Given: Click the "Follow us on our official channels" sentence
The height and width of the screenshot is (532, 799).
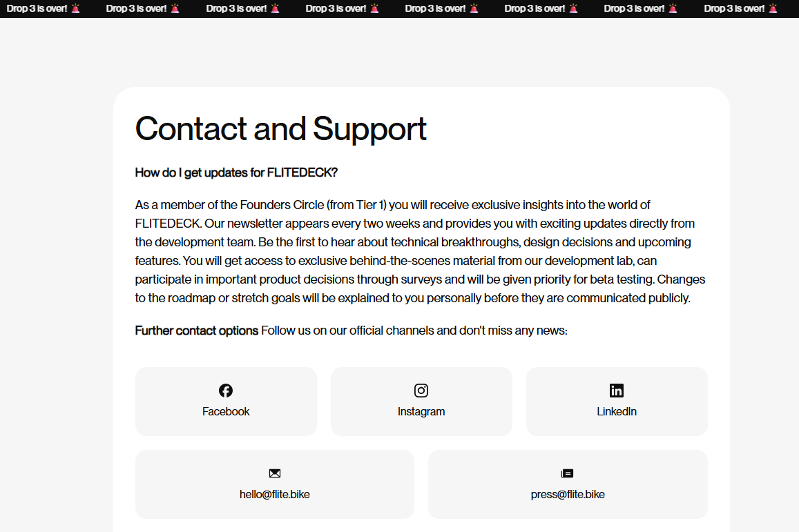Looking at the screenshot, I should (414, 331).
